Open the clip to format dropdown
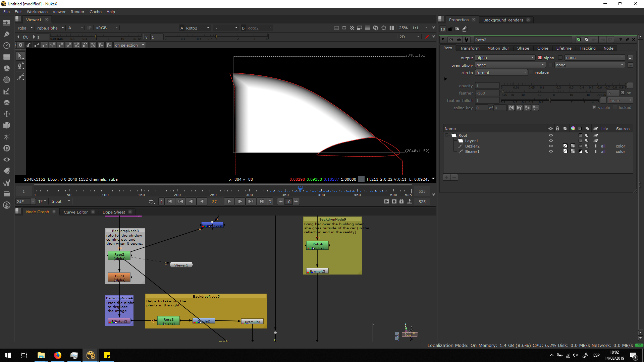Screen dimensions: 644x362 coord(501,72)
